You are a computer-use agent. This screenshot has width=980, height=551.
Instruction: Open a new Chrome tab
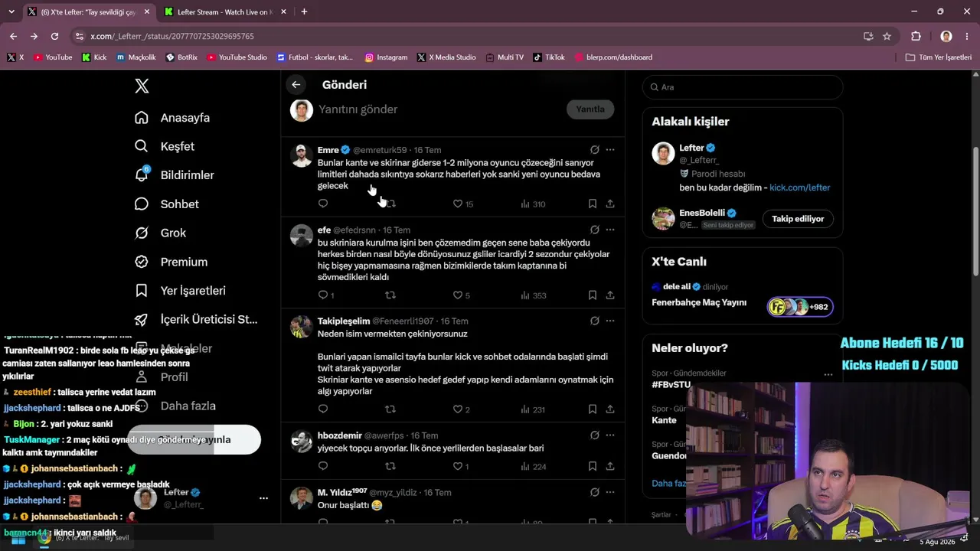(x=304, y=11)
